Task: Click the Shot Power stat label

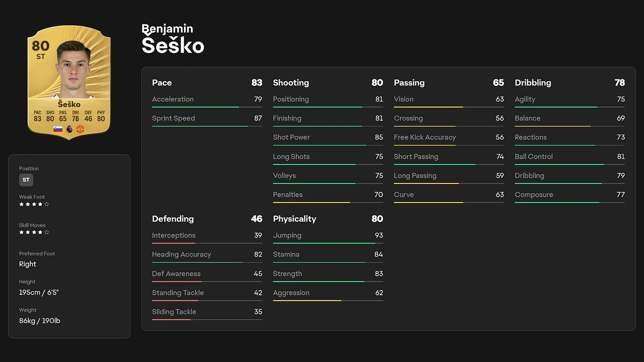Action: 291,137
